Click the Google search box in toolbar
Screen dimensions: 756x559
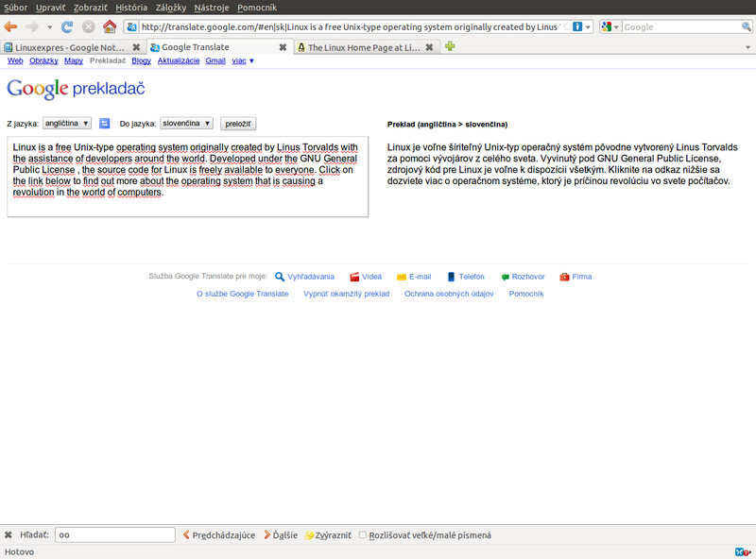pos(681,27)
